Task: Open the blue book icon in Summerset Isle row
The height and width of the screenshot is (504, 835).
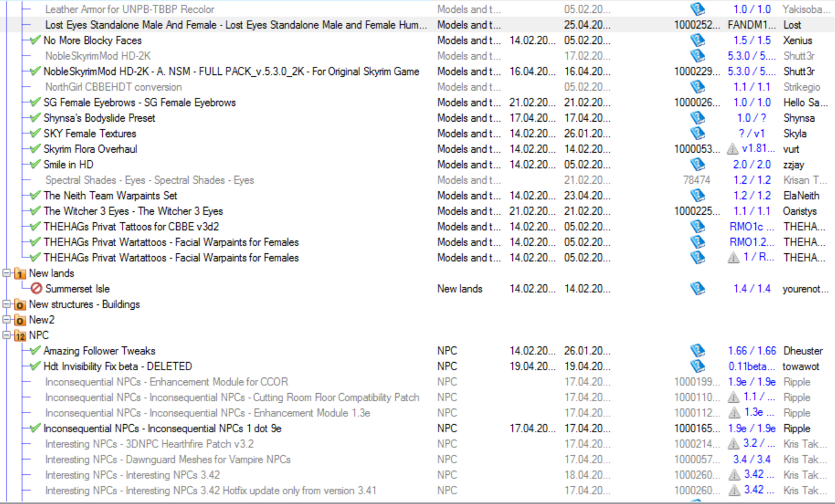Action: (x=697, y=289)
